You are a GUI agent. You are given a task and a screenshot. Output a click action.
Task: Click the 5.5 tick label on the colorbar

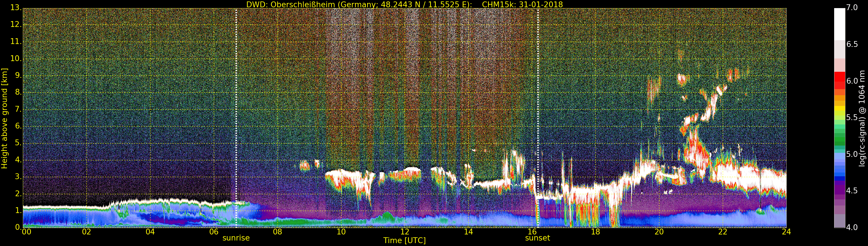tap(852, 117)
